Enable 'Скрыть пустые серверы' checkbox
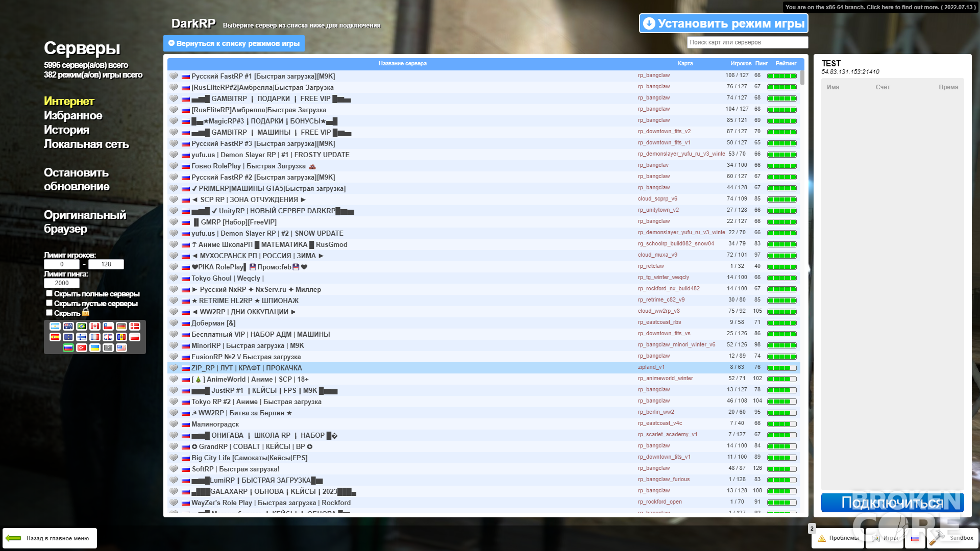Screen dimensions: 980x551 pos(49,303)
